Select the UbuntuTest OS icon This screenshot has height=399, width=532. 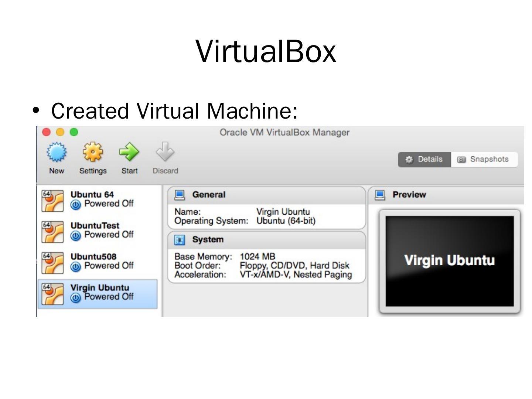[52, 232]
